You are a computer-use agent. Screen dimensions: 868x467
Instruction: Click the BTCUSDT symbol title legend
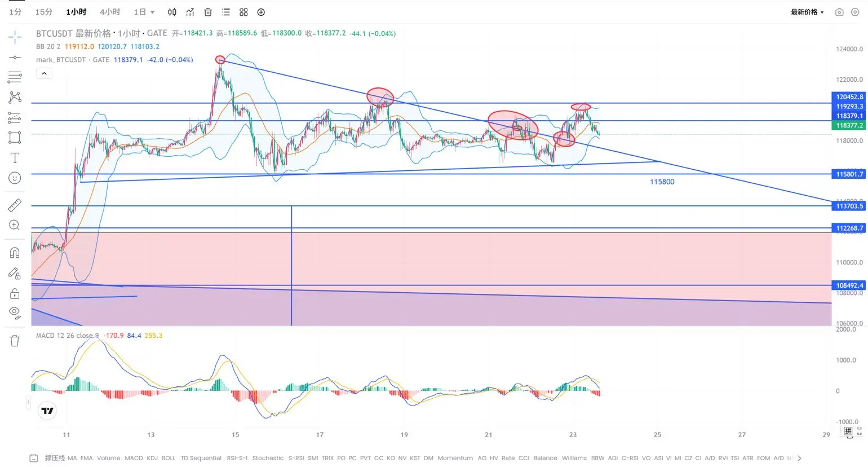coord(101,33)
